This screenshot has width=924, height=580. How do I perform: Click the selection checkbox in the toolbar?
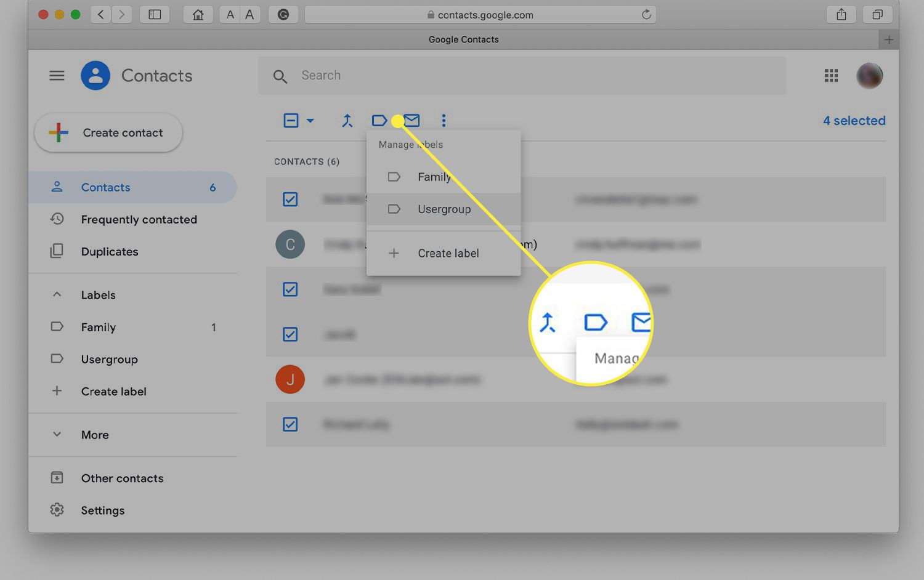click(x=291, y=121)
